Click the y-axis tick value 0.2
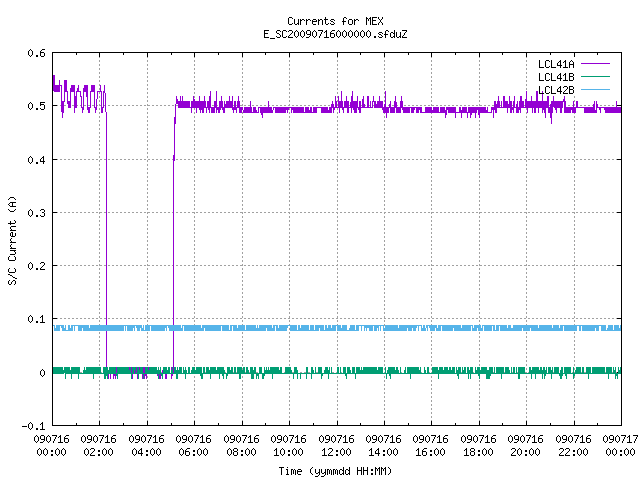The height and width of the screenshot is (480, 640). pos(36,266)
